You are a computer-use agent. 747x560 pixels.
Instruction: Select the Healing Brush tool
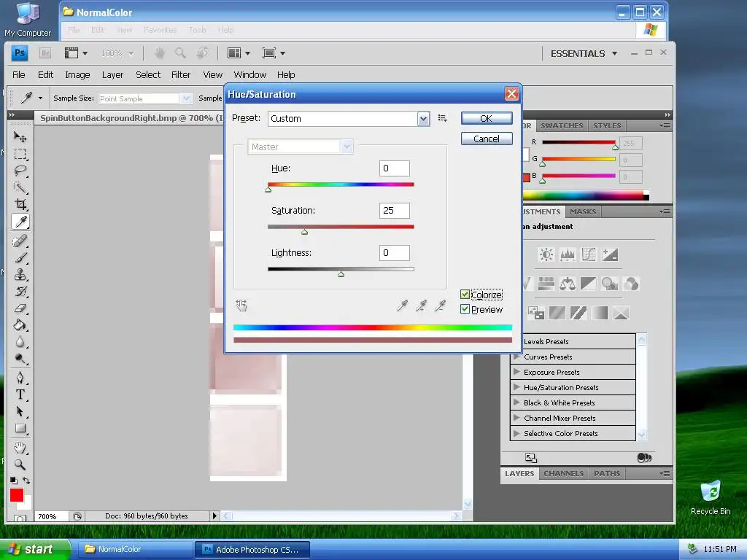20,241
